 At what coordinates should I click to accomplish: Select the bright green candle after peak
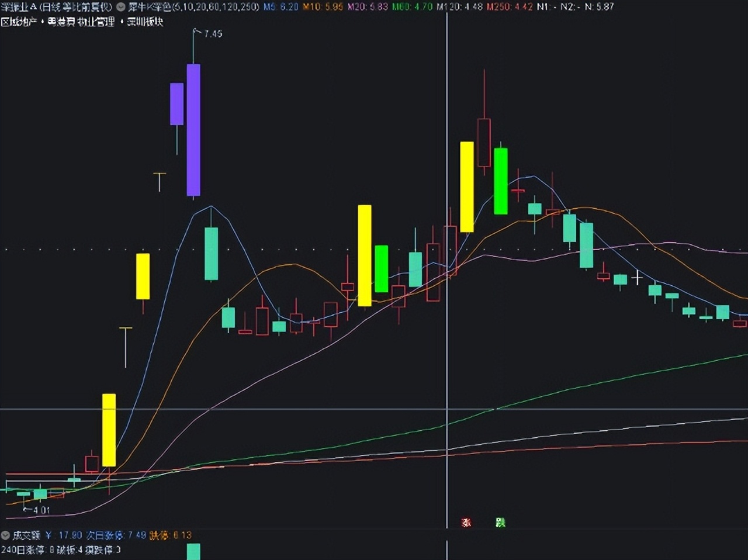[x=501, y=181]
